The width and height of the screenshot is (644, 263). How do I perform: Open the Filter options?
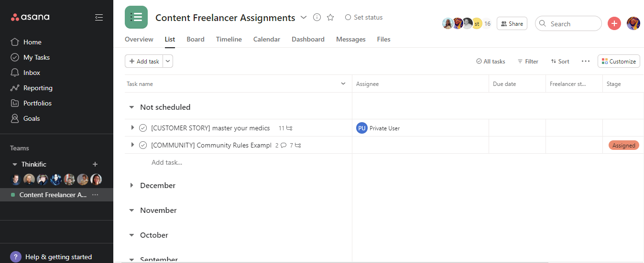pos(528,61)
